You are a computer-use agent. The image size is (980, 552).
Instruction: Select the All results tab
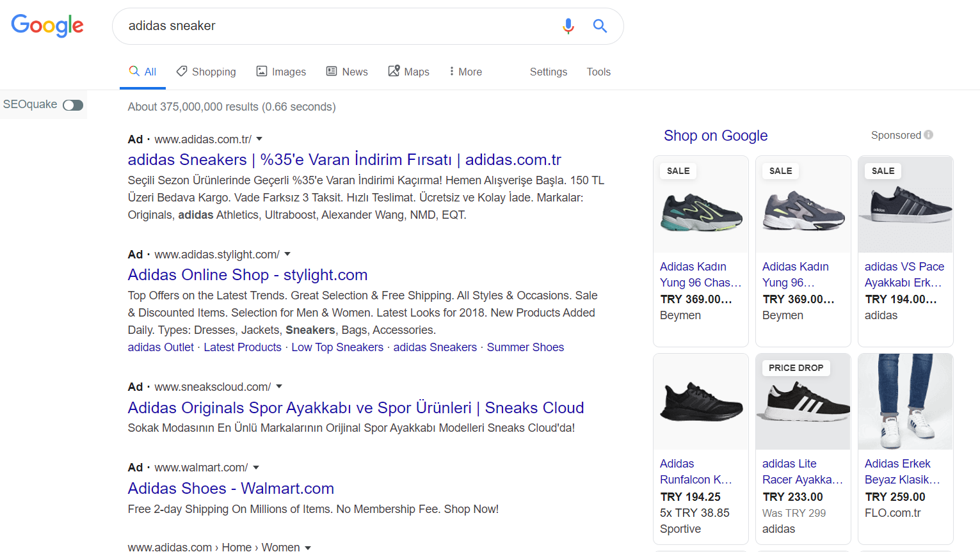[x=143, y=72]
